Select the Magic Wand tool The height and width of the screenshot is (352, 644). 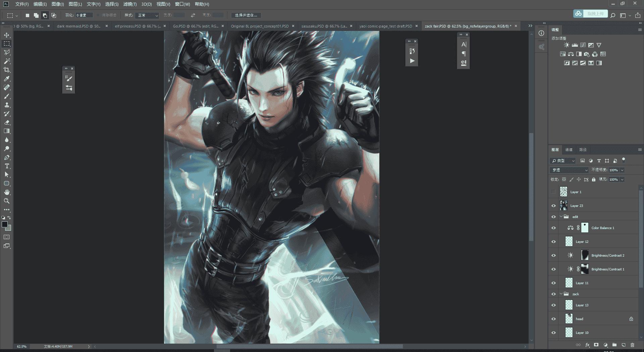coord(7,61)
